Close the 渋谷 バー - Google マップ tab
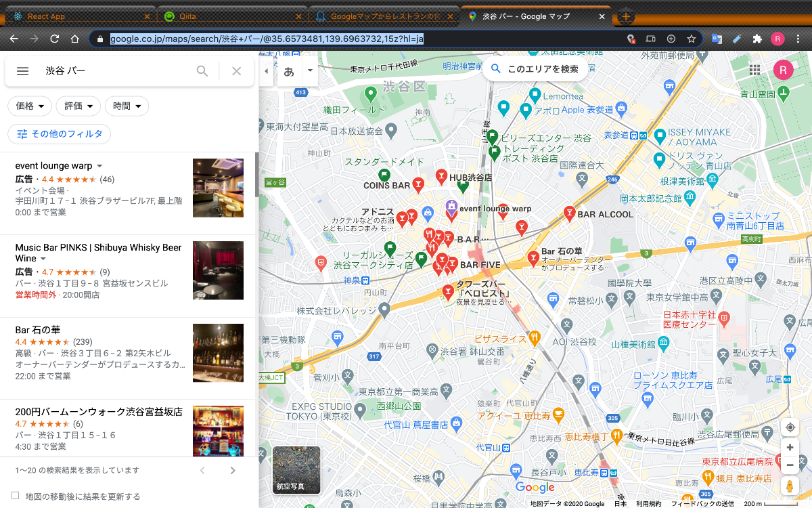The height and width of the screenshot is (508, 812). pyautogui.click(x=602, y=16)
